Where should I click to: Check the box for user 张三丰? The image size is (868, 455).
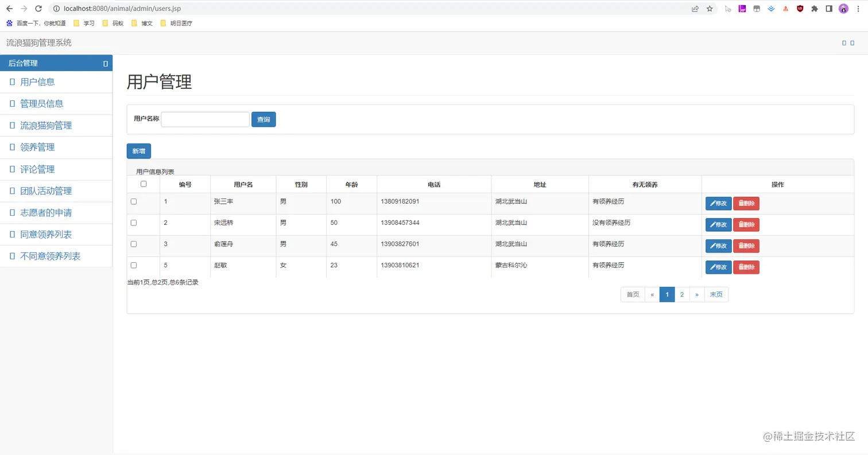134,201
